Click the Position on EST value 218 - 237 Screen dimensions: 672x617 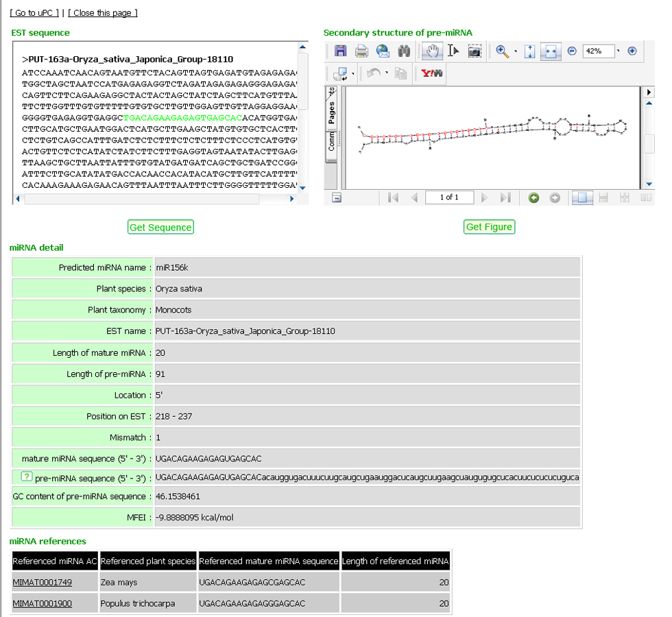(173, 417)
